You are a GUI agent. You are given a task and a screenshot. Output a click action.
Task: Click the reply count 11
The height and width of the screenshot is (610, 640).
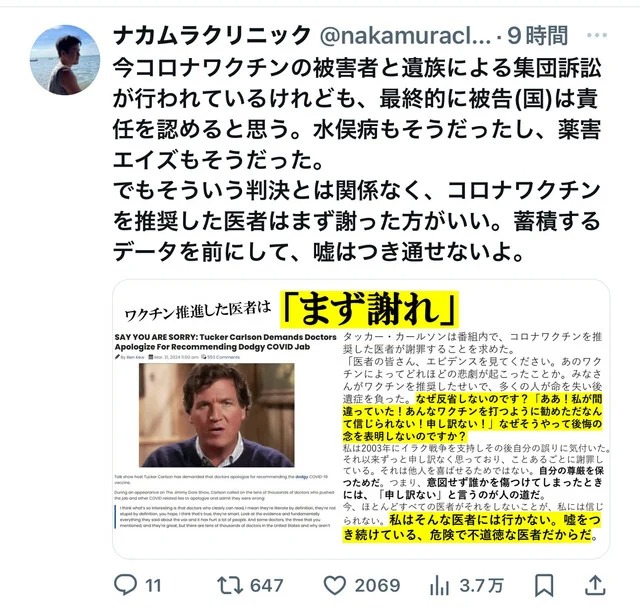click(153, 586)
